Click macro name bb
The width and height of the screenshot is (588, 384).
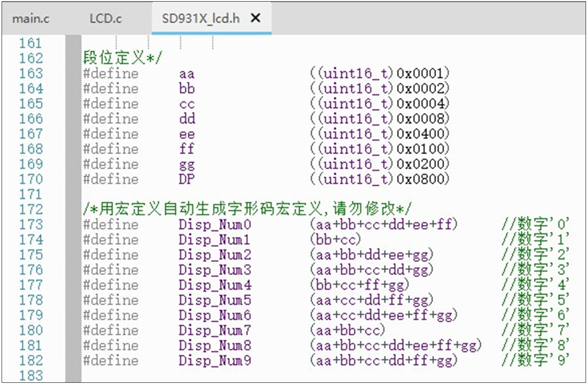tap(187, 88)
